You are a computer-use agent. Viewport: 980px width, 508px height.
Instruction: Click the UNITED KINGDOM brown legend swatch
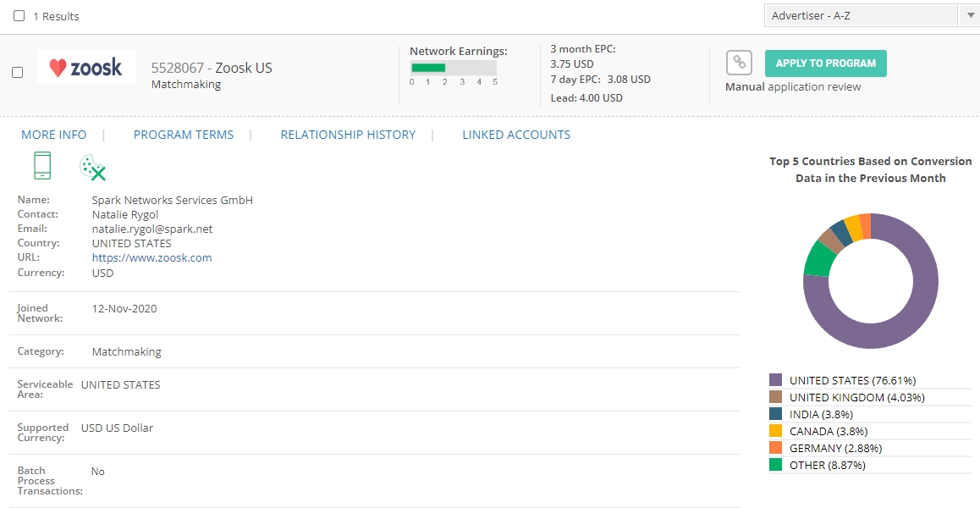(x=776, y=396)
